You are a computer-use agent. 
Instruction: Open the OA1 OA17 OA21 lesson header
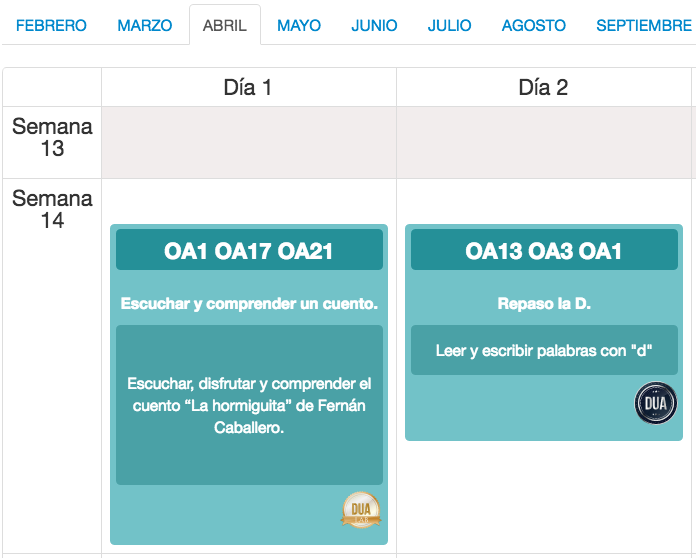249,249
